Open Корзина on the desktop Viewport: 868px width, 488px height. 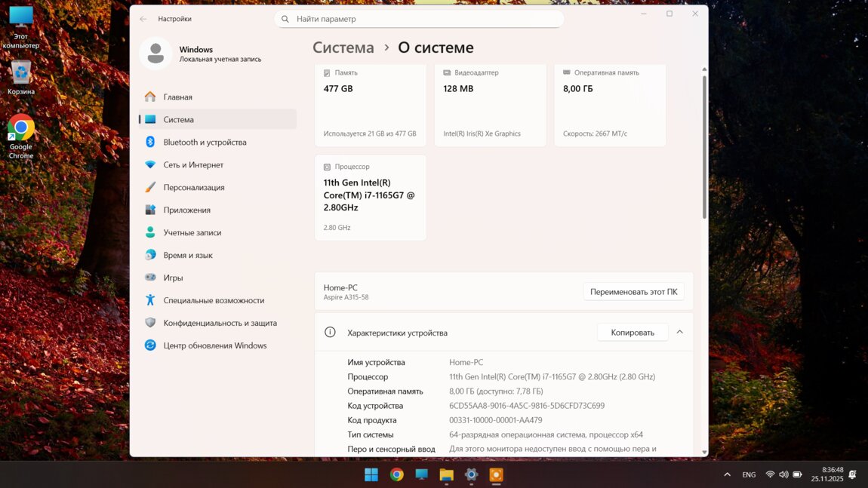click(21, 78)
